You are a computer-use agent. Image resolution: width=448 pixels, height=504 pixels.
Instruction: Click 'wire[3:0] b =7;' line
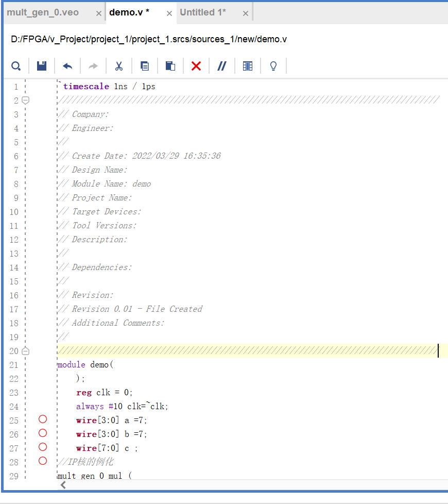click(x=111, y=434)
